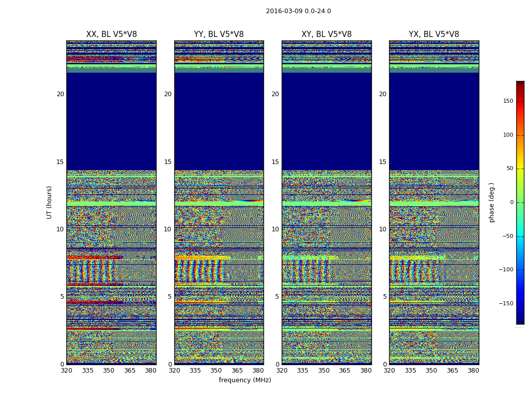
Task: Click the phase colorbar gradient
Action: pyautogui.click(x=520, y=202)
